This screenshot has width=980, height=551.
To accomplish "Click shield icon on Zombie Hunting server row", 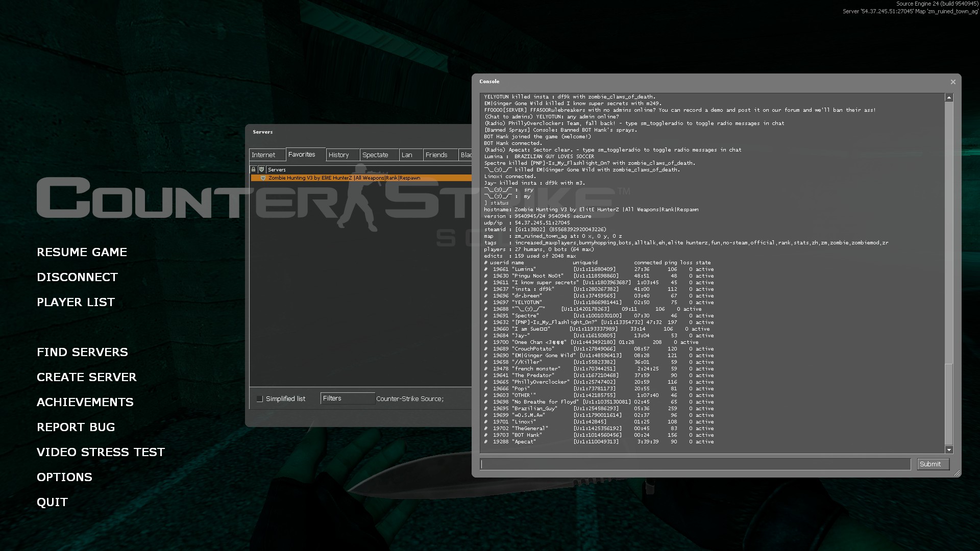I will click(x=263, y=178).
